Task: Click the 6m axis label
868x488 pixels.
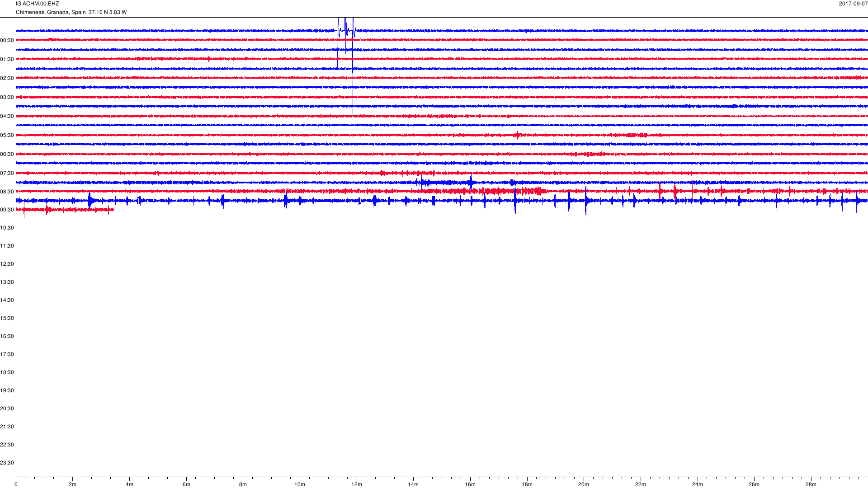Action: [186, 484]
